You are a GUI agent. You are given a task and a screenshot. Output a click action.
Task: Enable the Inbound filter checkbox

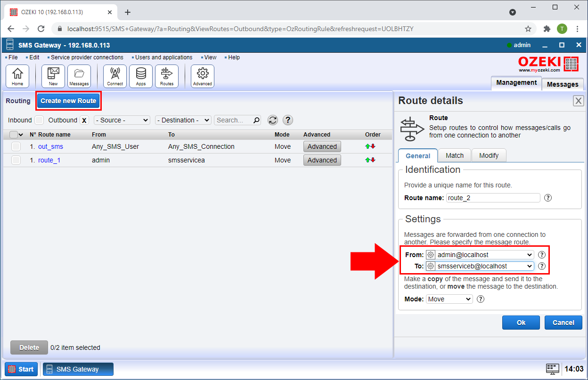39,120
